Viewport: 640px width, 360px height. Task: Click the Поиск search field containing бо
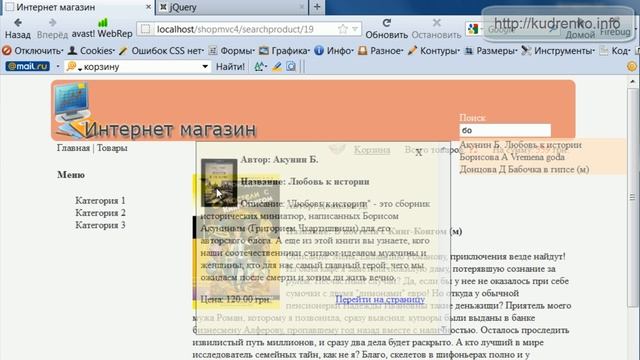click(x=505, y=130)
